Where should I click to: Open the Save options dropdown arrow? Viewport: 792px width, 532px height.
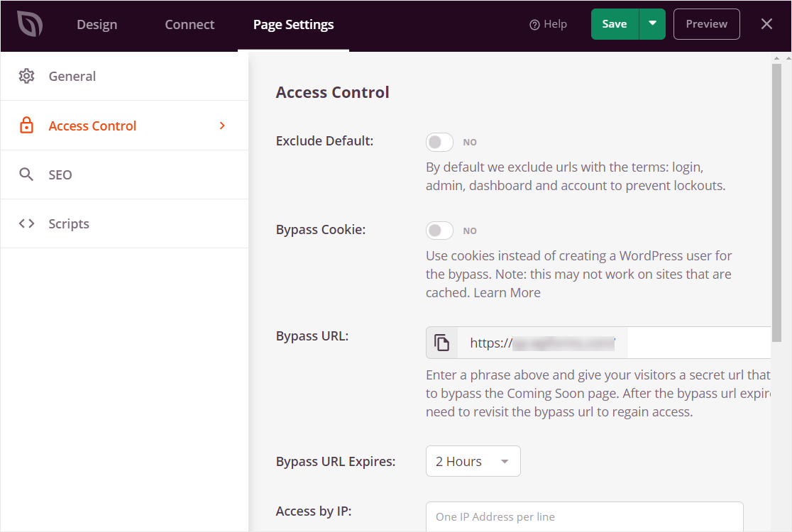(x=652, y=24)
